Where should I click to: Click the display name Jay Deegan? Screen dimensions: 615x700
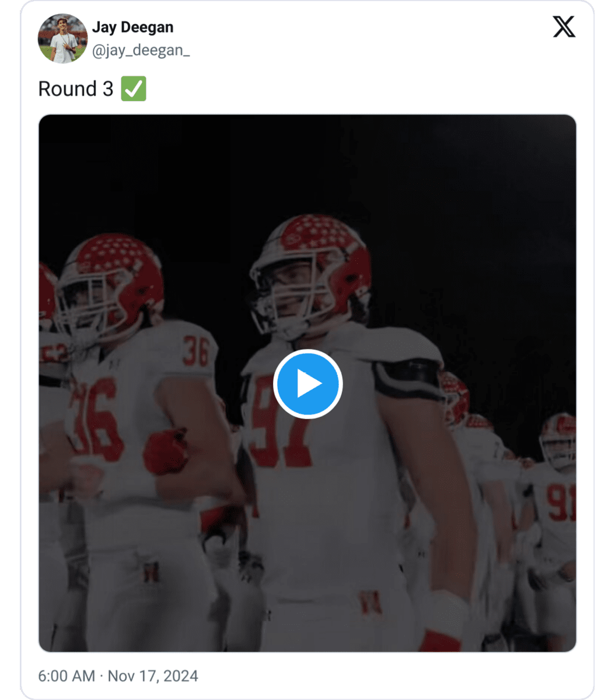coord(132,27)
